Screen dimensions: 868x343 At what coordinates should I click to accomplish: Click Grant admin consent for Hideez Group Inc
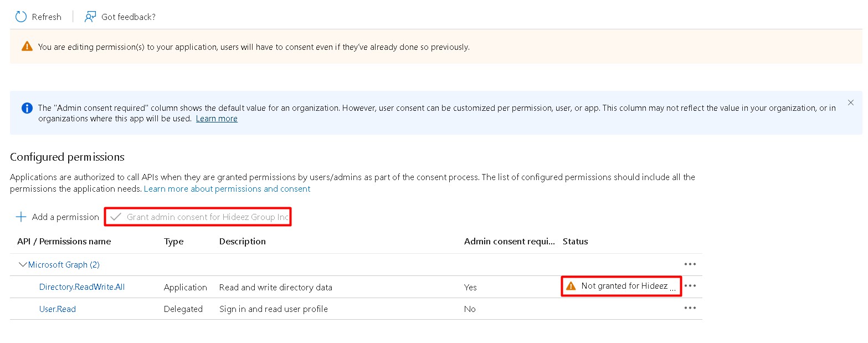tap(207, 217)
